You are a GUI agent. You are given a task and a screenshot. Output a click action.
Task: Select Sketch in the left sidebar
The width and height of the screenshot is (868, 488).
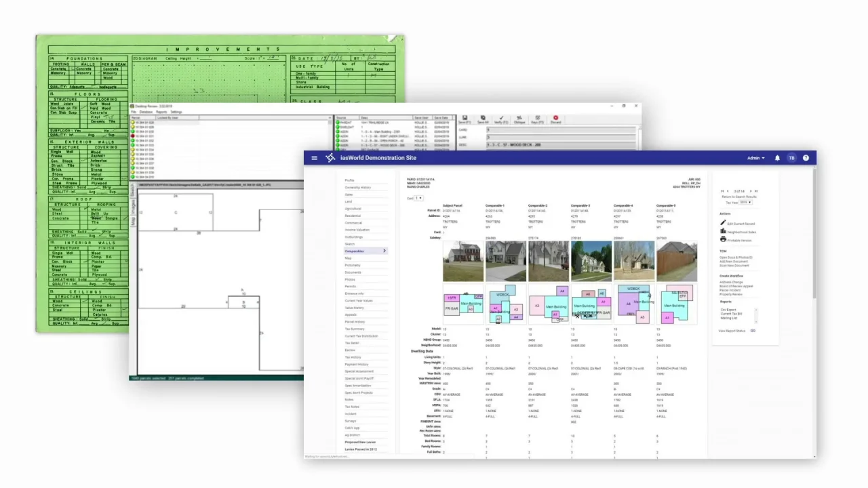pyautogui.click(x=350, y=244)
